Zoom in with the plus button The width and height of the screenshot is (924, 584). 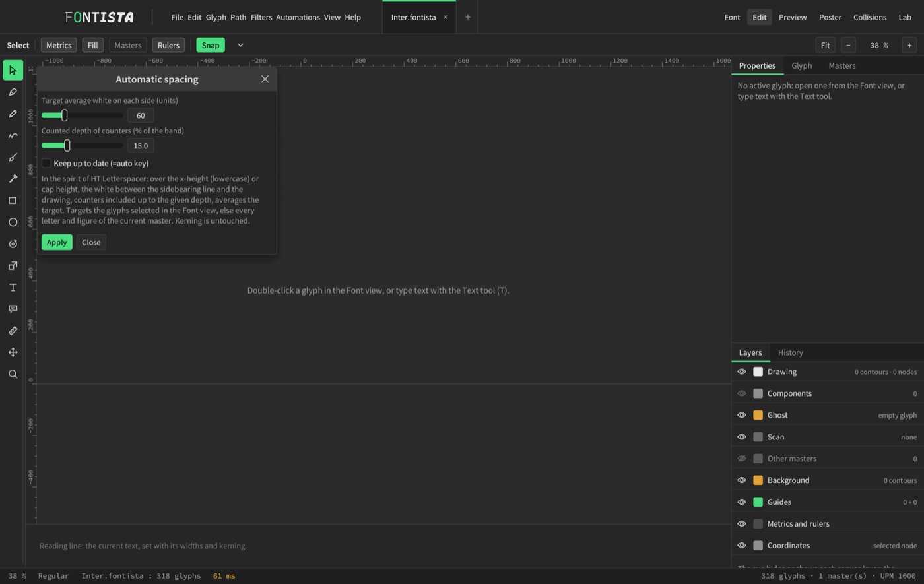tap(909, 45)
